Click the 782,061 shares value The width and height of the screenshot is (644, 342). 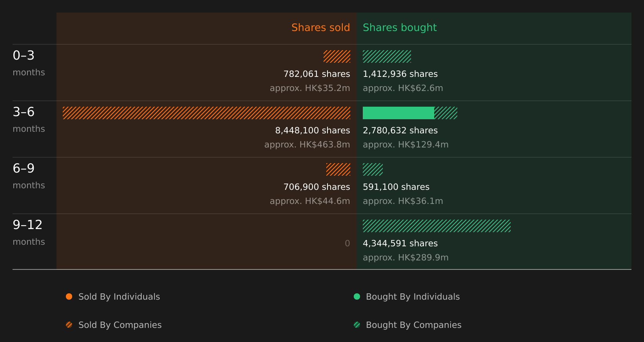317,74
